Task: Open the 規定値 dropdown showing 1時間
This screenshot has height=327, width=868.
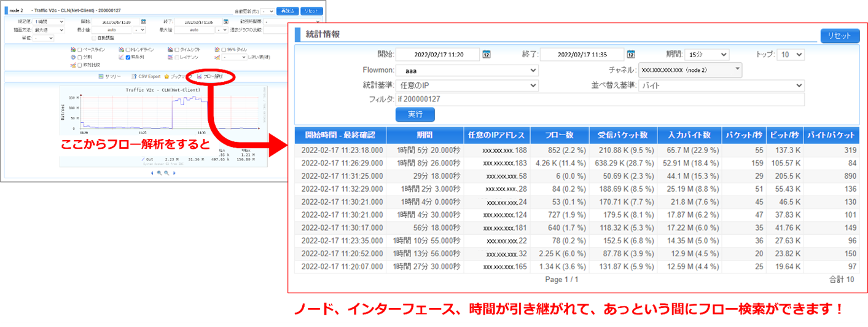Action: coord(49,22)
